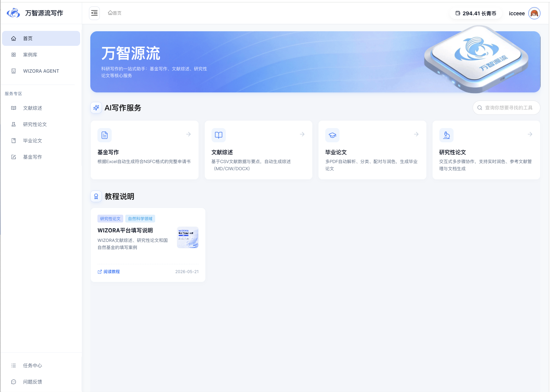The image size is (550, 392).
Task: Click the sparkle icon next to AI写作服务
Action: click(96, 108)
